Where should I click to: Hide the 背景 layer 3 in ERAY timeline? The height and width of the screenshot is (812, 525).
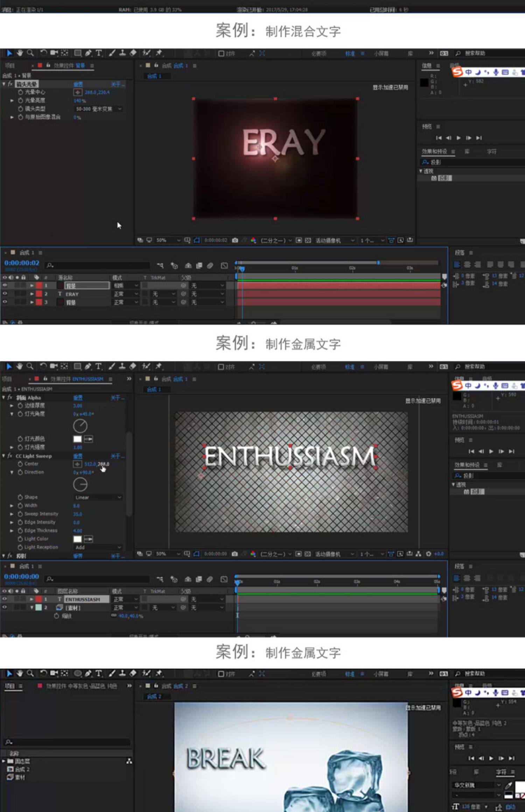tap(5, 302)
